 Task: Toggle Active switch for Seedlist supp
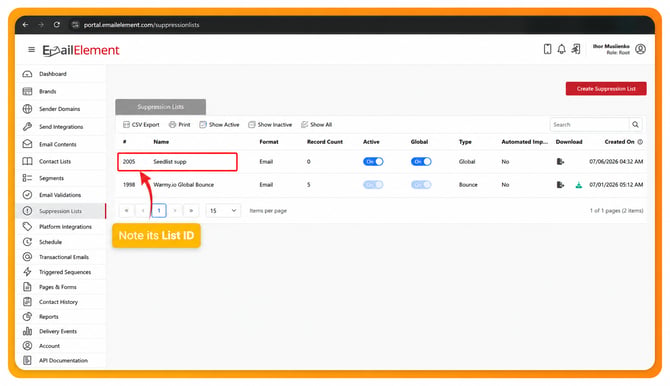373,162
